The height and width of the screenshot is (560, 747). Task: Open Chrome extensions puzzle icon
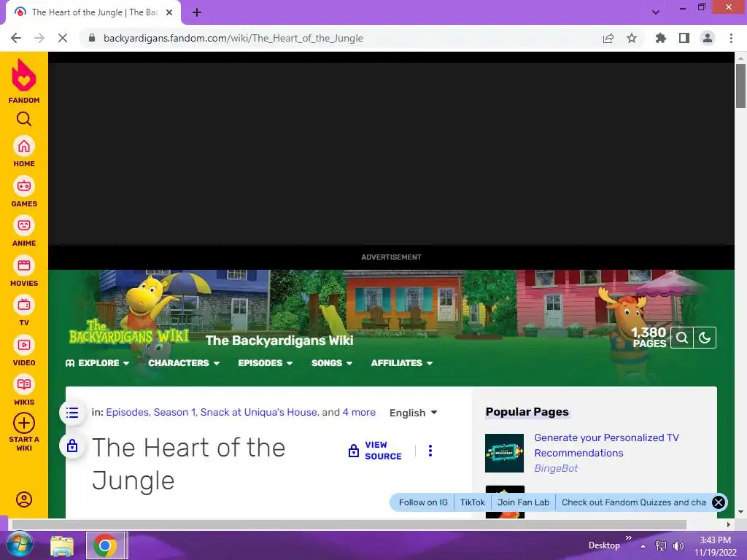661,38
